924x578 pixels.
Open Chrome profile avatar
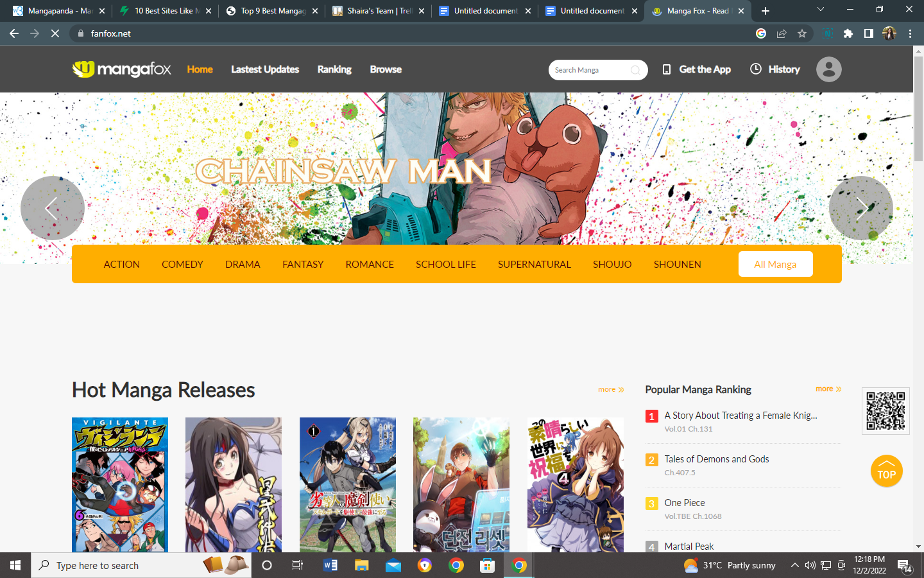pyautogui.click(x=889, y=33)
